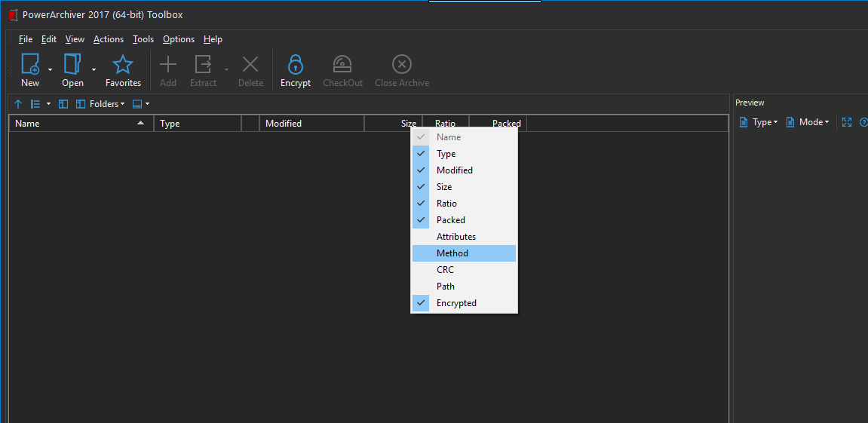Click the Add plus icon
This screenshot has height=423, width=868.
click(x=167, y=64)
